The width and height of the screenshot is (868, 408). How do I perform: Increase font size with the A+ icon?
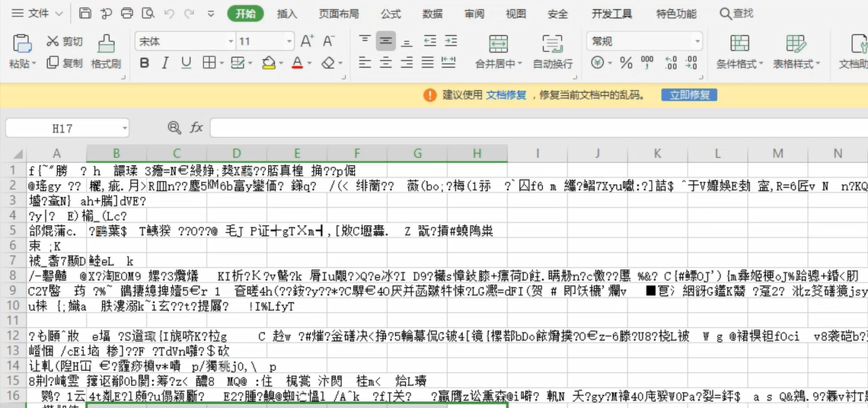pyautogui.click(x=307, y=41)
